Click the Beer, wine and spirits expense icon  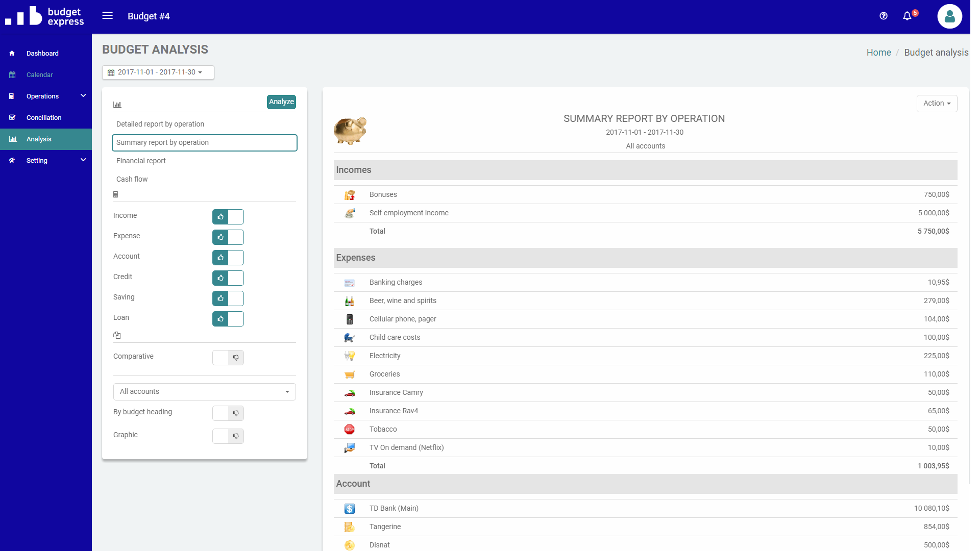(349, 300)
